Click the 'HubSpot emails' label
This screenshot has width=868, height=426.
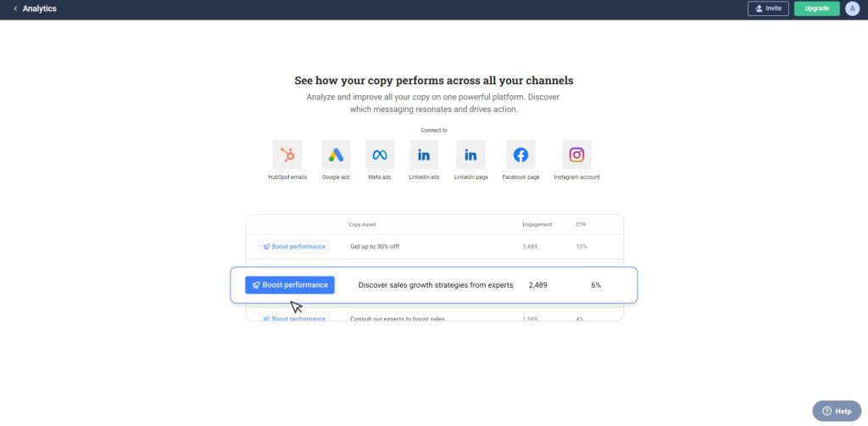coord(287,177)
